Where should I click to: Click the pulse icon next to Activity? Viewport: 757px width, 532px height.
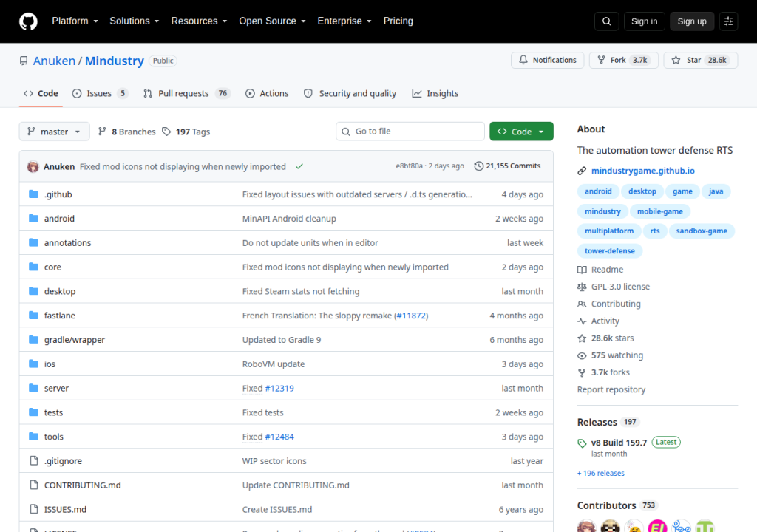pyautogui.click(x=582, y=321)
